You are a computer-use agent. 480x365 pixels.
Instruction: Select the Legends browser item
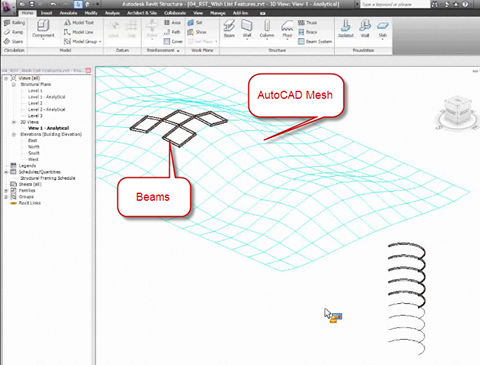pyautogui.click(x=27, y=166)
